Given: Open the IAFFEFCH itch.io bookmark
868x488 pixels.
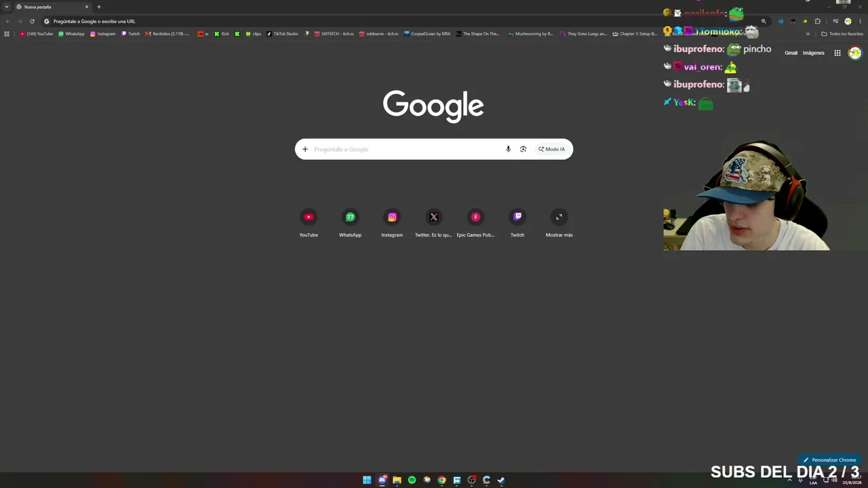Looking at the screenshot, I should pos(334,34).
